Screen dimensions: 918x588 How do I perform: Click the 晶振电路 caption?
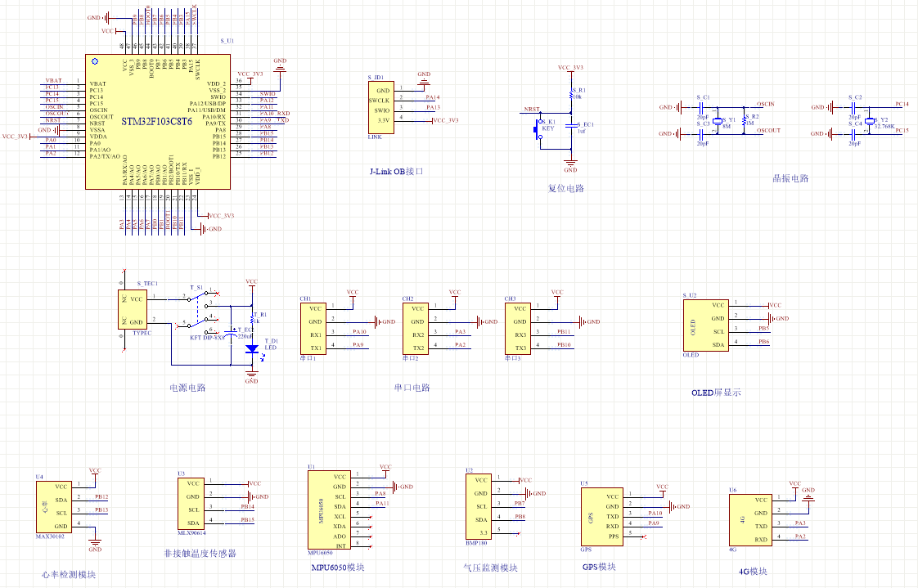pos(790,178)
